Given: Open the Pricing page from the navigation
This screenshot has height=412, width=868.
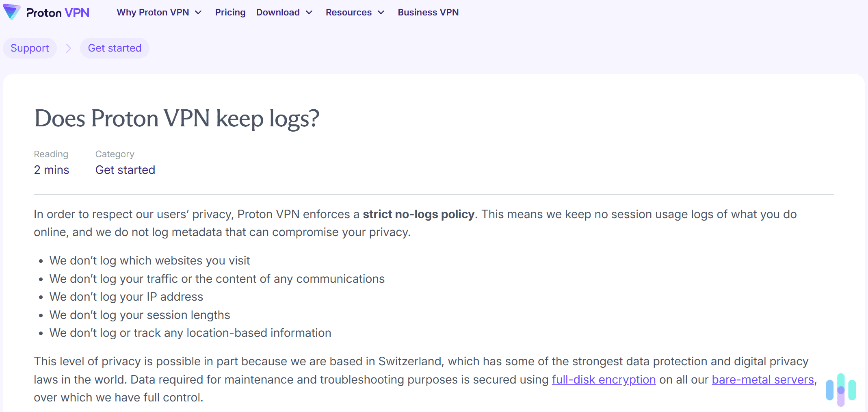Looking at the screenshot, I should point(230,13).
